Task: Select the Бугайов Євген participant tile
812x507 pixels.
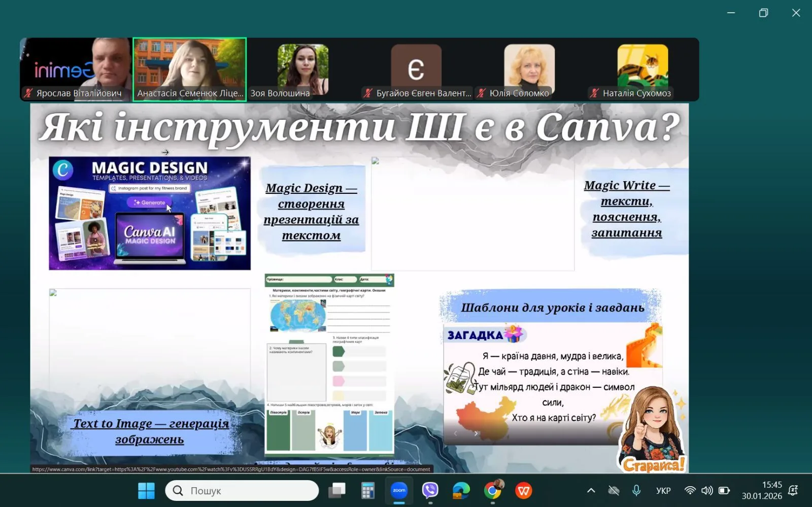Action: (416, 70)
